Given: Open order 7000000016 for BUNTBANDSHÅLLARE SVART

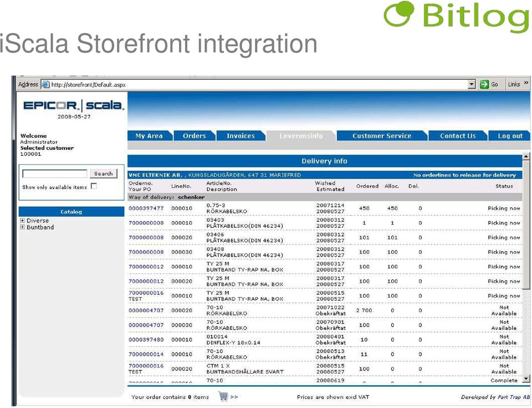Looking at the screenshot, I should pos(146,366).
